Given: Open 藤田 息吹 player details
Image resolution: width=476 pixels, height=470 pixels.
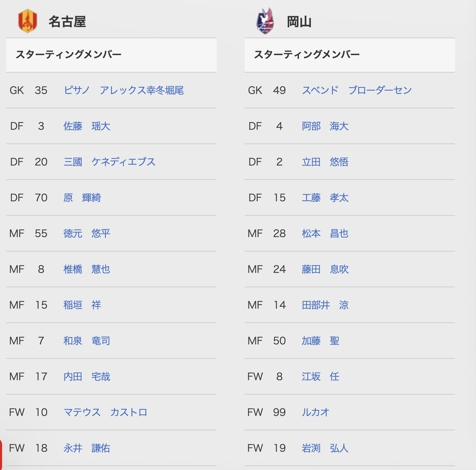Looking at the screenshot, I should 325,269.
